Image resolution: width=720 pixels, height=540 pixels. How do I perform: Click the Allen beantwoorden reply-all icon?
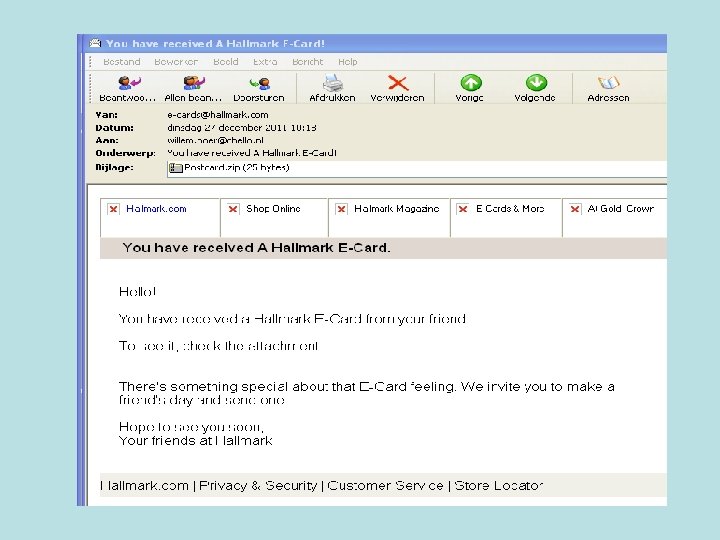click(x=193, y=83)
